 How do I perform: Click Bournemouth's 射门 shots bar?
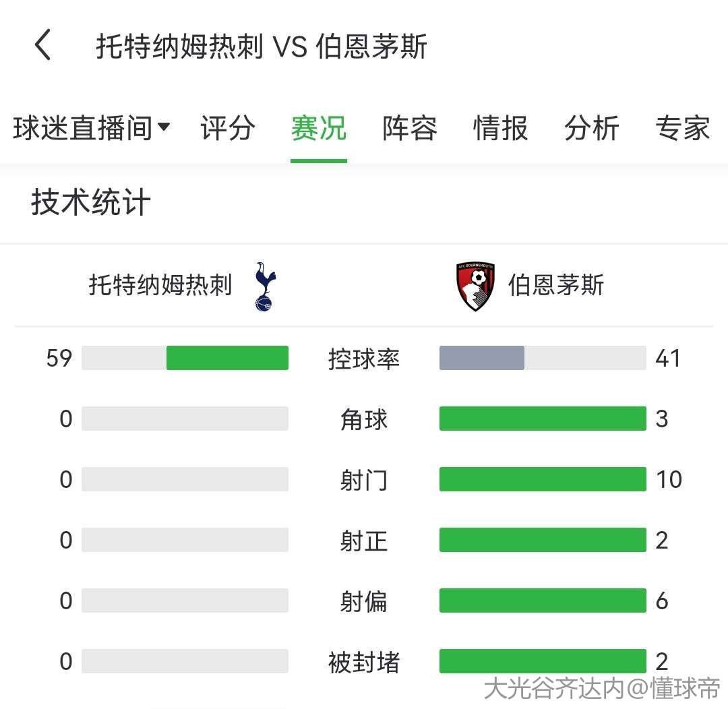543,479
